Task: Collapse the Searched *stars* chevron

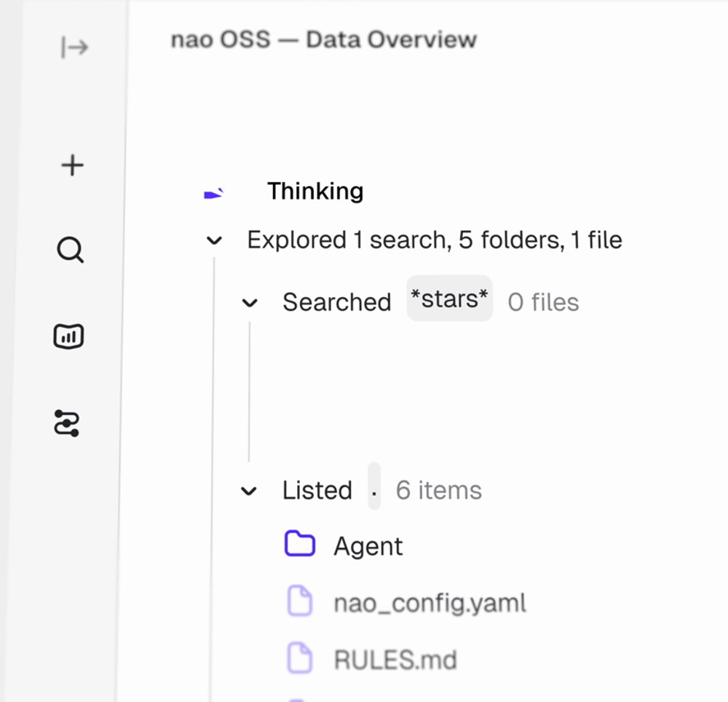Action: [250, 303]
